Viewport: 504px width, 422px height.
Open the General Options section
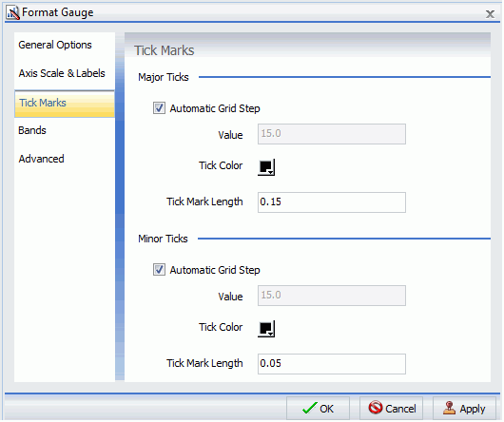55,45
